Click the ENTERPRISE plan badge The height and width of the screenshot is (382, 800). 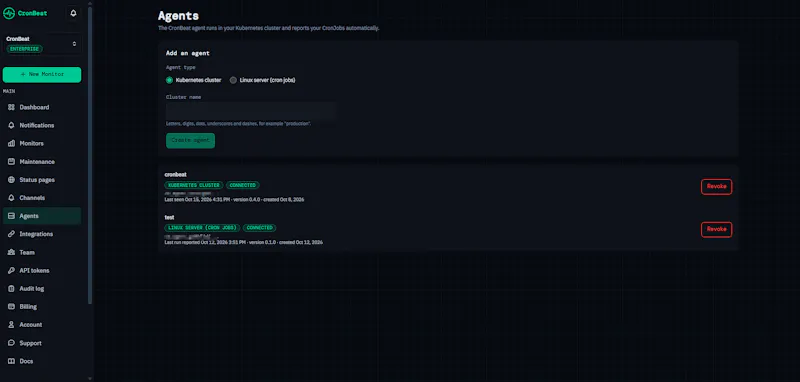click(x=24, y=49)
